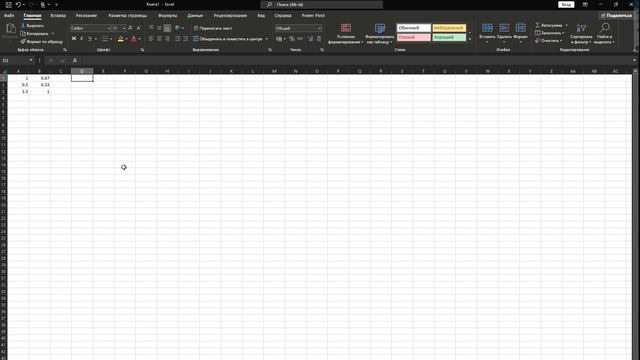Screen dimensions: 640x360
Task: Switch to the Разметка страницы tab
Action: (127, 16)
